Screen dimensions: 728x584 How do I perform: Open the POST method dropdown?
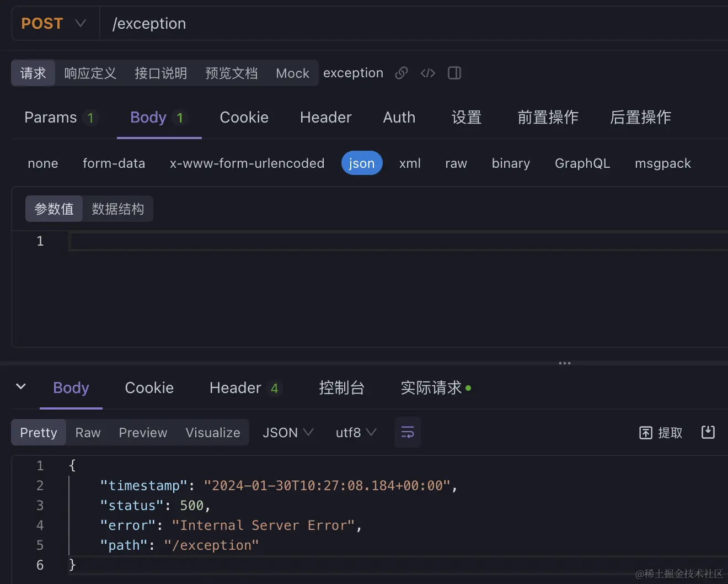[54, 24]
